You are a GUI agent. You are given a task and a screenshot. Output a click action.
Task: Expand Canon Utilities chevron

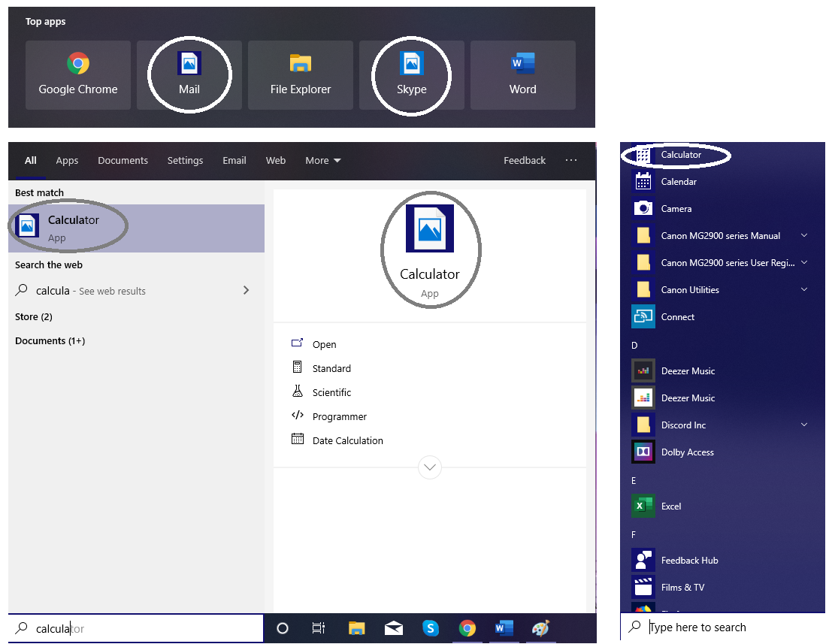point(804,289)
